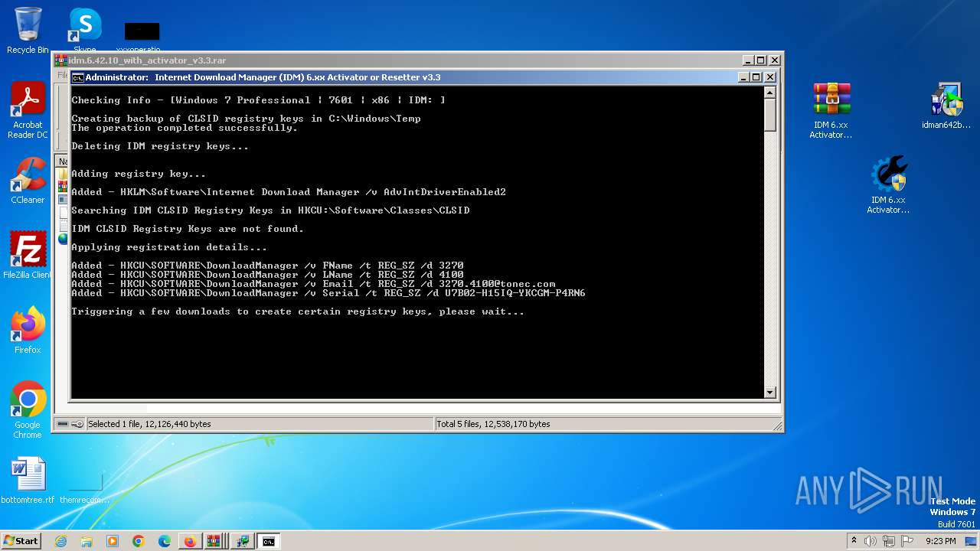Open FileZilla Client desktop shortcut
This screenshot has width=980, height=551.
(x=28, y=255)
